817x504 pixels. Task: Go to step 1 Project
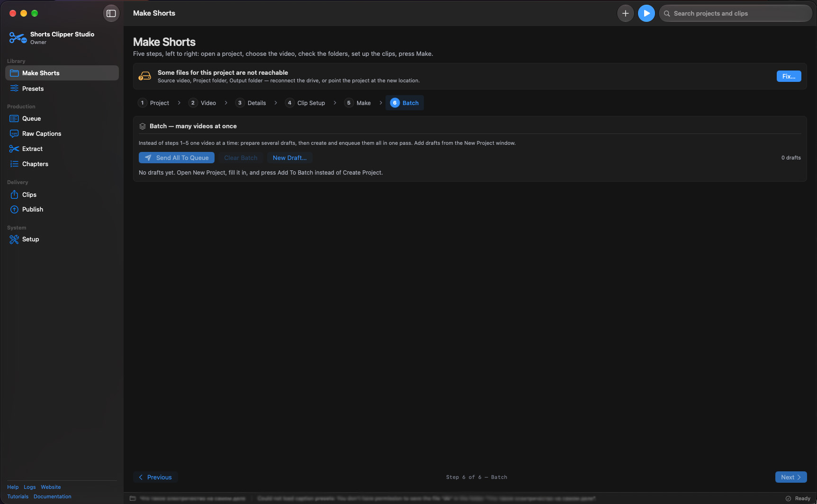(x=154, y=103)
